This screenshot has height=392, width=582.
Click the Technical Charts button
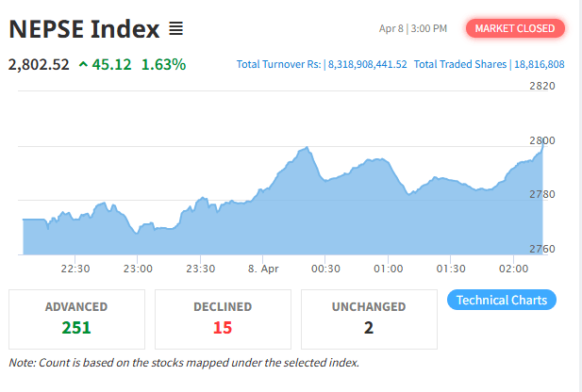(x=501, y=301)
